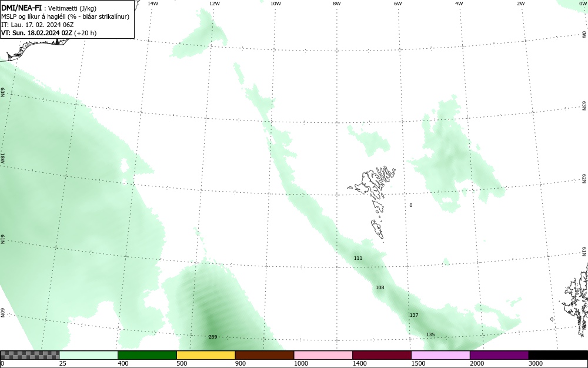Pick the dark green 400–500 legend swatch
This screenshot has height=368, width=588.
pyautogui.click(x=147, y=355)
